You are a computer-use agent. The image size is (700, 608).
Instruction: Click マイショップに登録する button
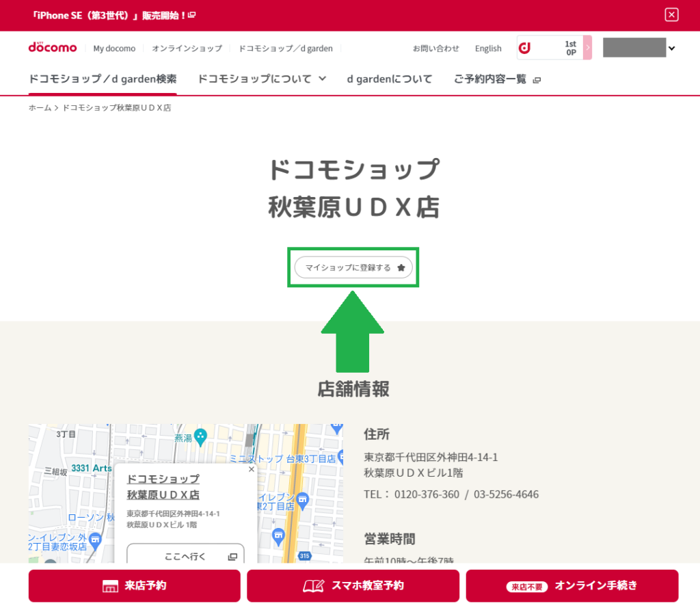click(353, 267)
